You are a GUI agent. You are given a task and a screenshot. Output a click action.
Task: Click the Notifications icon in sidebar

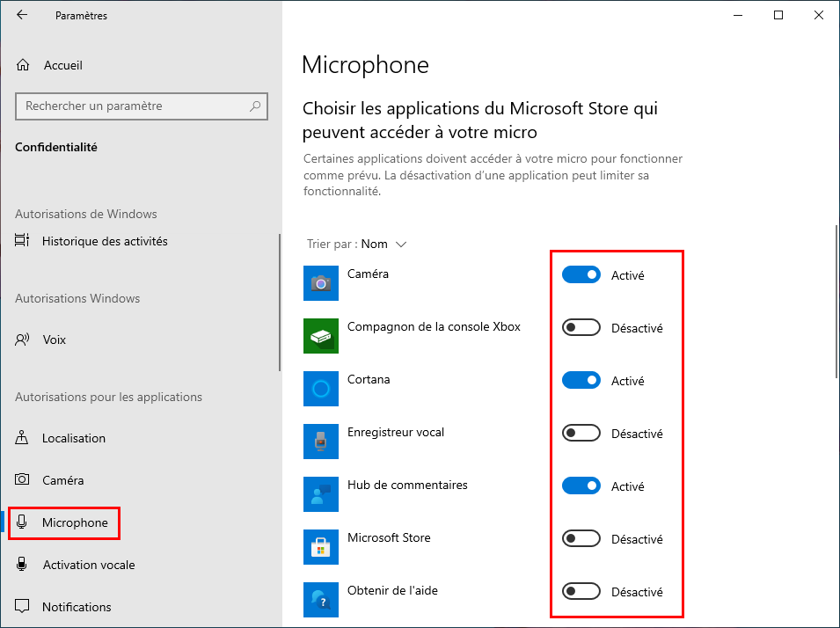click(22, 606)
